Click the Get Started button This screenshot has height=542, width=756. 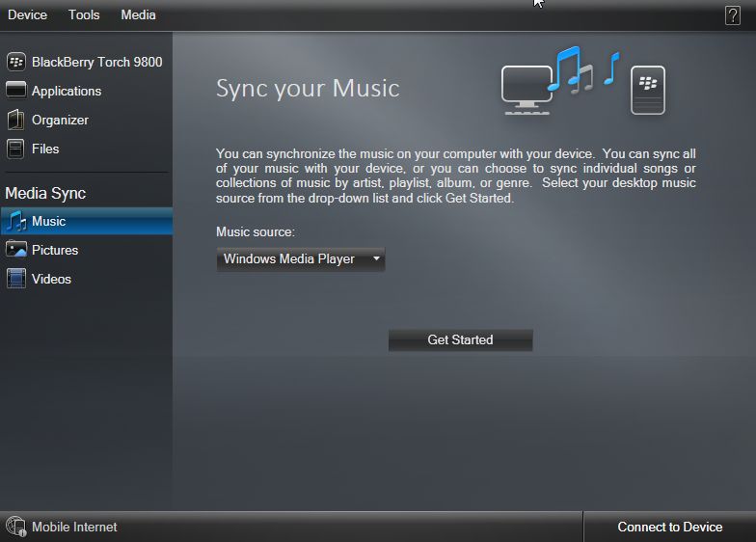pyautogui.click(x=461, y=339)
